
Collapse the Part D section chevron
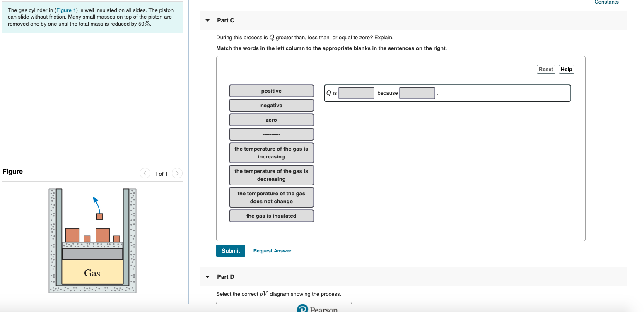pos(207,277)
